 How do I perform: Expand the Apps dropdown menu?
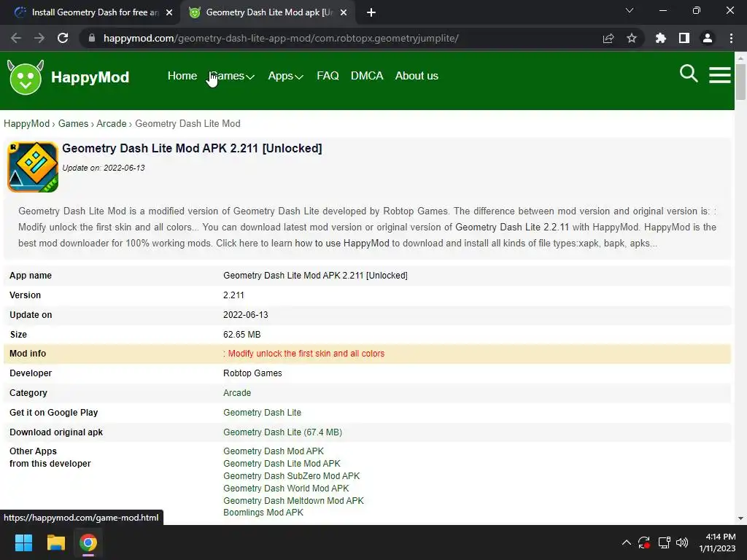(285, 76)
